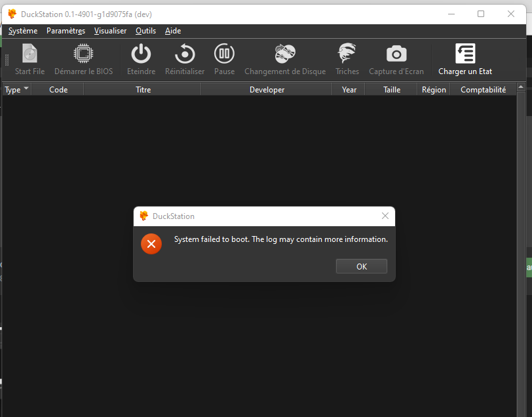Click the Capture d'Ecran camera icon
This screenshot has height=417, width=532.
pos(396,54)
